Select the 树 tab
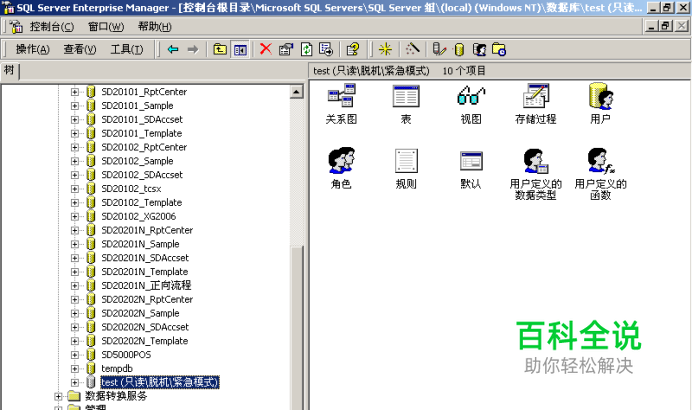 [9, 71]
